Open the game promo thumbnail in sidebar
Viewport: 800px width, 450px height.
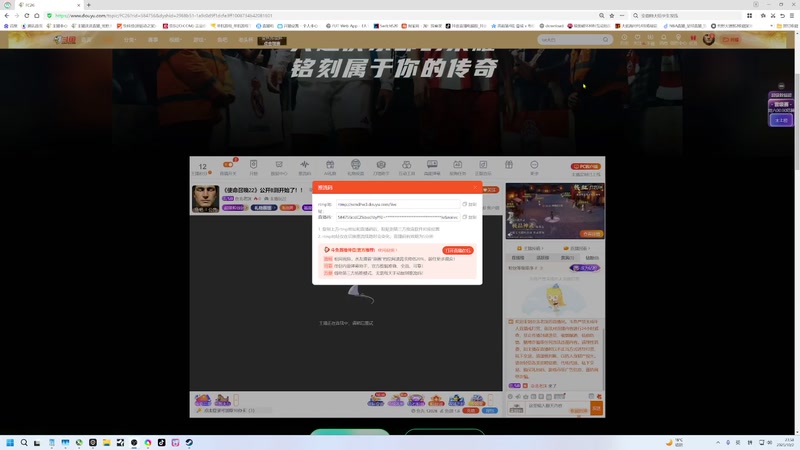555,211
